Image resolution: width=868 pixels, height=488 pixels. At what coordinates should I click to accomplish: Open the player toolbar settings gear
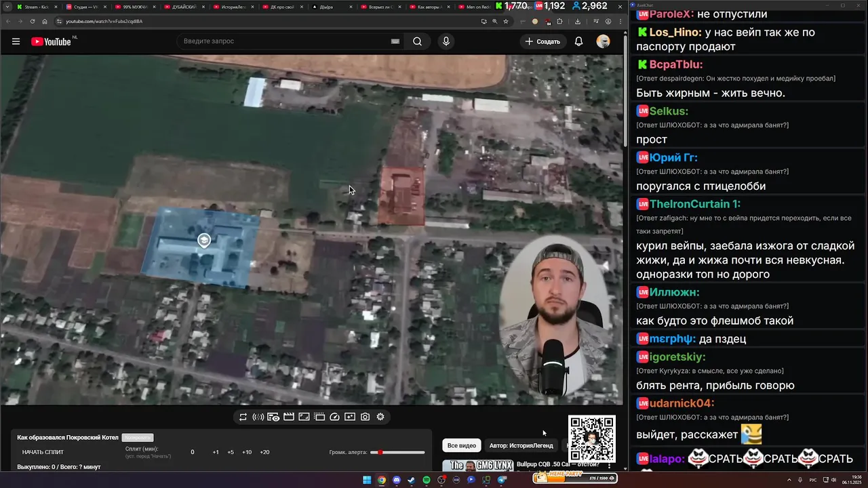pos(380,417)
